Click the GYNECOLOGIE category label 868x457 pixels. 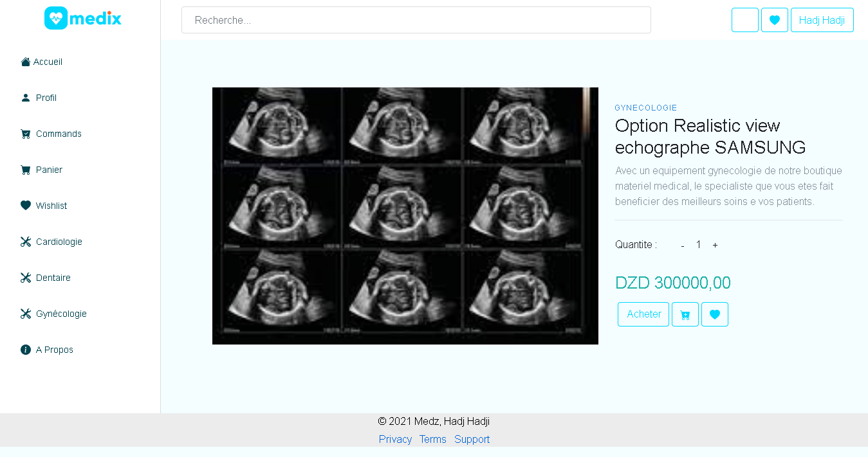(x=646, y=108)
